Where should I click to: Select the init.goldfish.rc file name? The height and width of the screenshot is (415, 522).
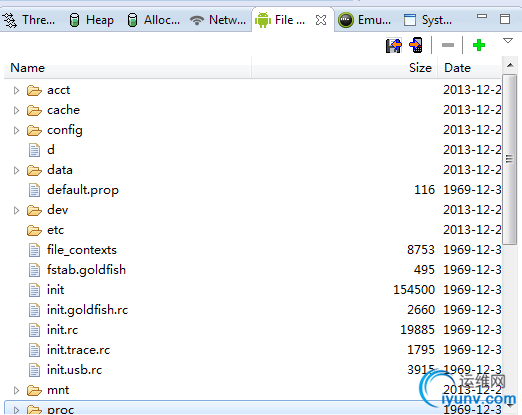pyautogui.click(x=87, y=310)
